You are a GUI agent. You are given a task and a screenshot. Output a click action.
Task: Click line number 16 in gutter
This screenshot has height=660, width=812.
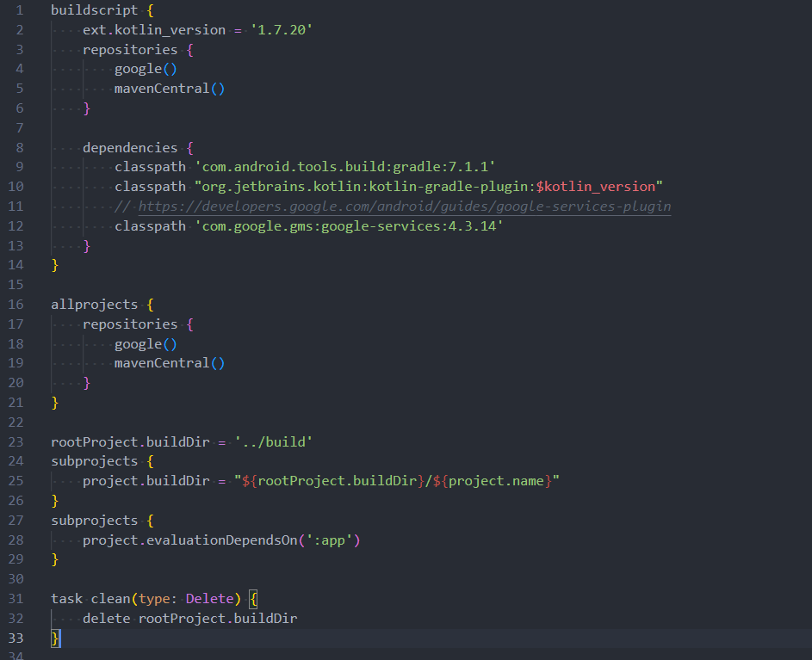point(16,305)
